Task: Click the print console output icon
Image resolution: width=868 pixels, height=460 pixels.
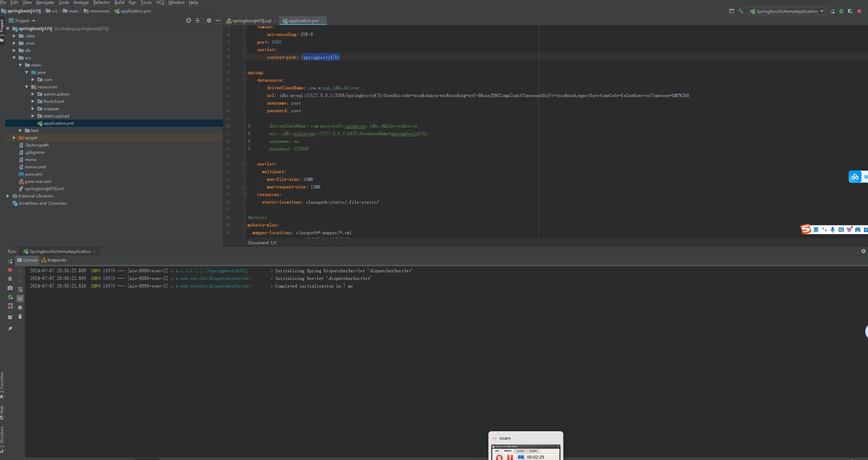Action: [x=20, y=308]
